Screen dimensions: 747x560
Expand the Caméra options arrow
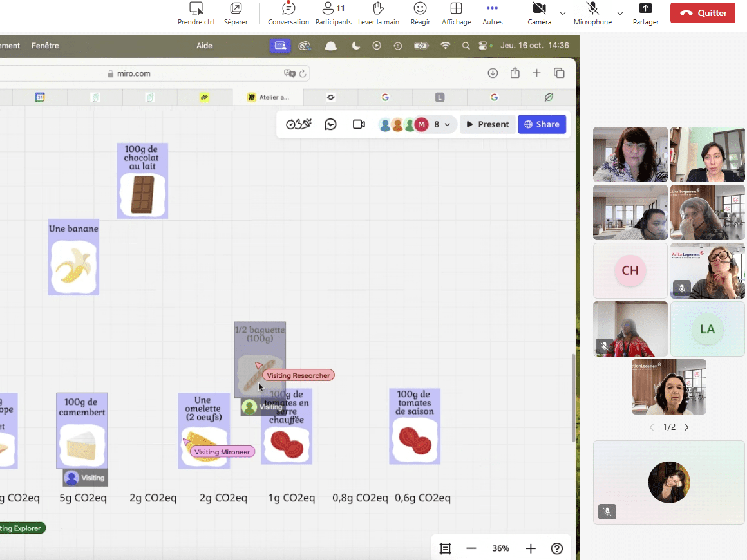coord(563,13)
